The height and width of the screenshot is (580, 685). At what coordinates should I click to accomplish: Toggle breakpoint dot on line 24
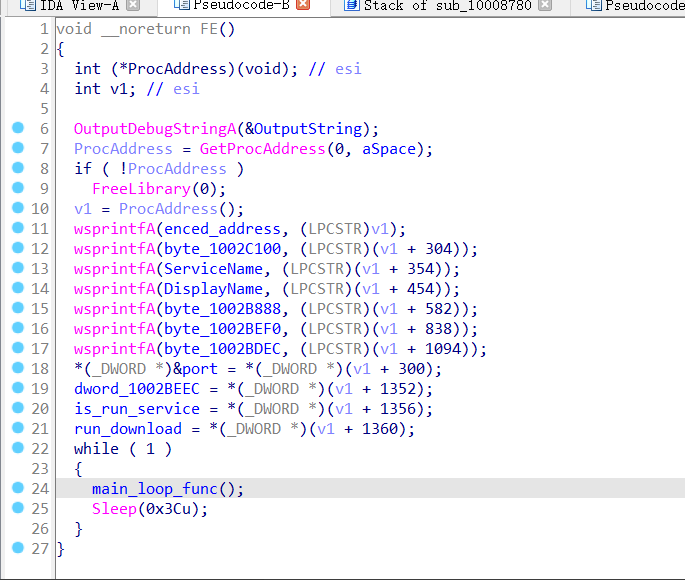click(17, 489)
